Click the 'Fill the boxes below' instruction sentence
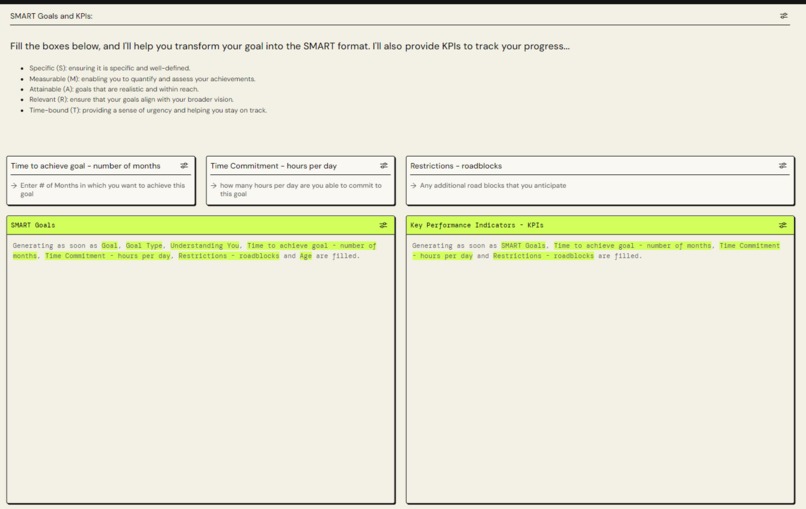 click(x=290, y=46)
